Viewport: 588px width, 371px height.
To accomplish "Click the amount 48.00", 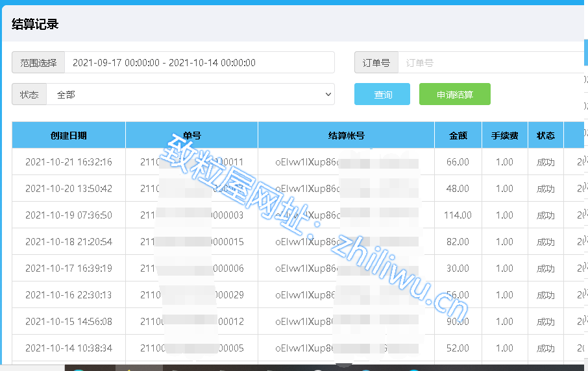I will (458, 189).
